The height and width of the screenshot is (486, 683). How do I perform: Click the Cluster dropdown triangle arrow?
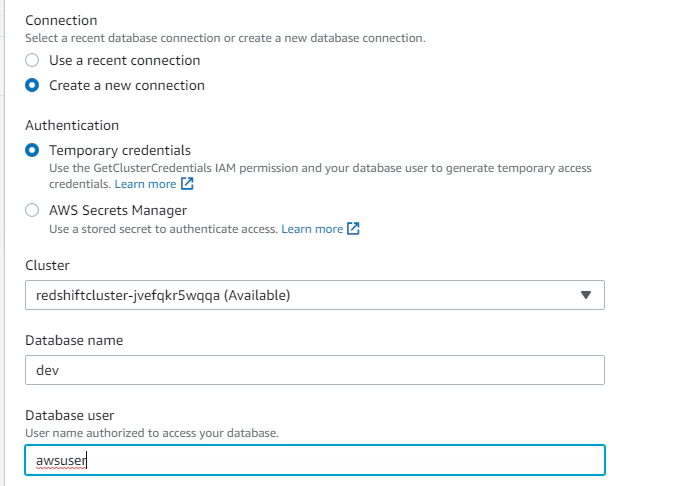(586, 295)
